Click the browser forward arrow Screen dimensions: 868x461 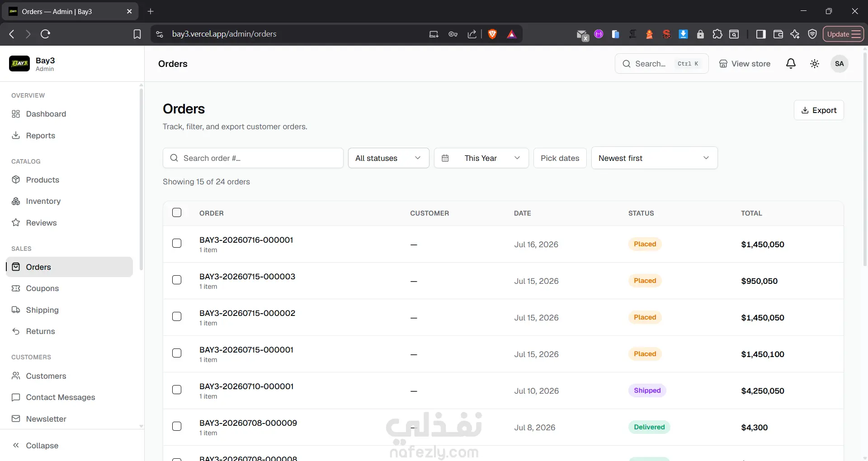(28, 34)
